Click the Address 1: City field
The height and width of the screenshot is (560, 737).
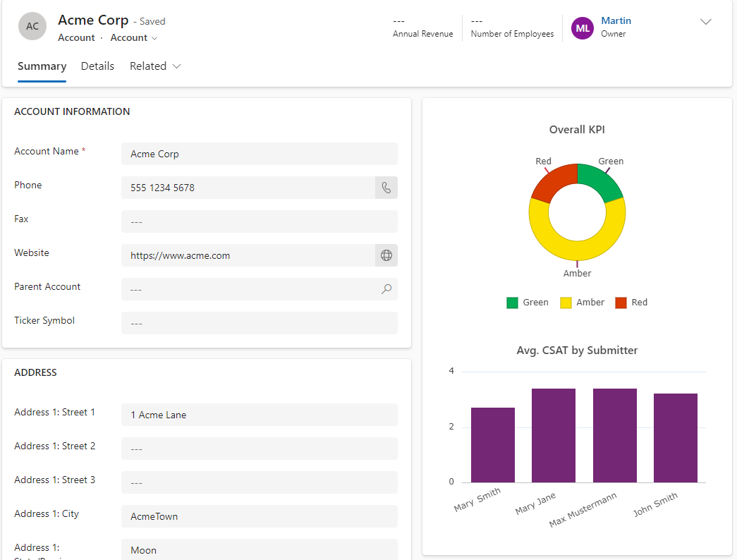tap(260, 516)
